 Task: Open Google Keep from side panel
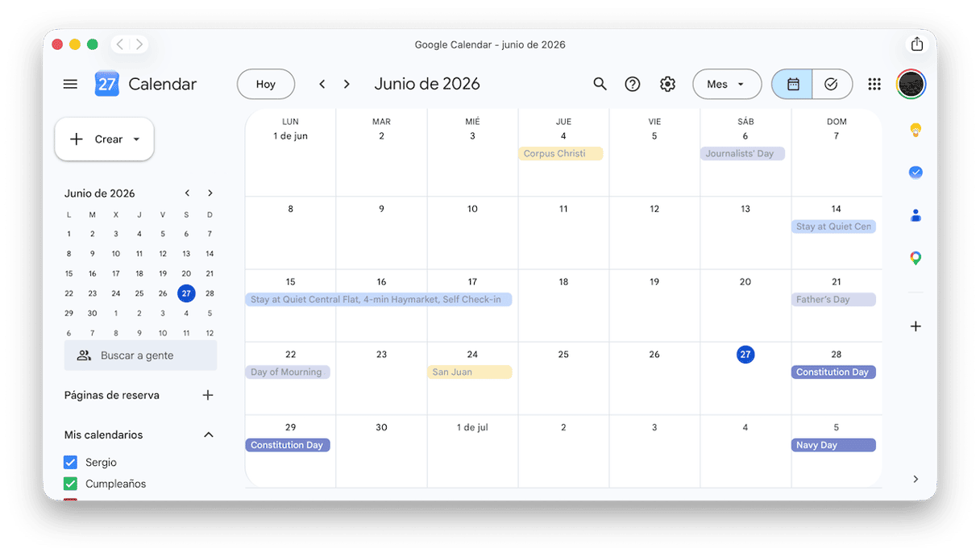[x=916, y=130]
